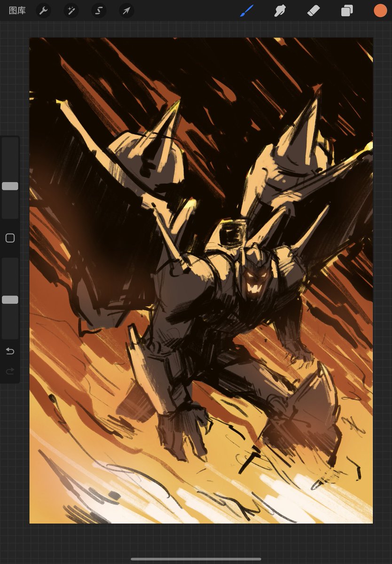Open the Gallery (图库) button
Image resolution: width=392 pixels, height=564 pixels.
coord(17,10)
